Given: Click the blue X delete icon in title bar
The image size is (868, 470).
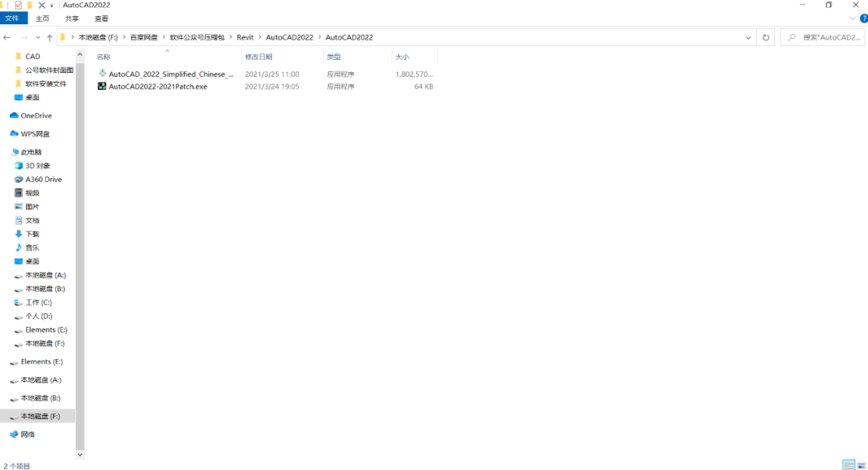Looking at the screenshot, I should (x=41, y=5).
